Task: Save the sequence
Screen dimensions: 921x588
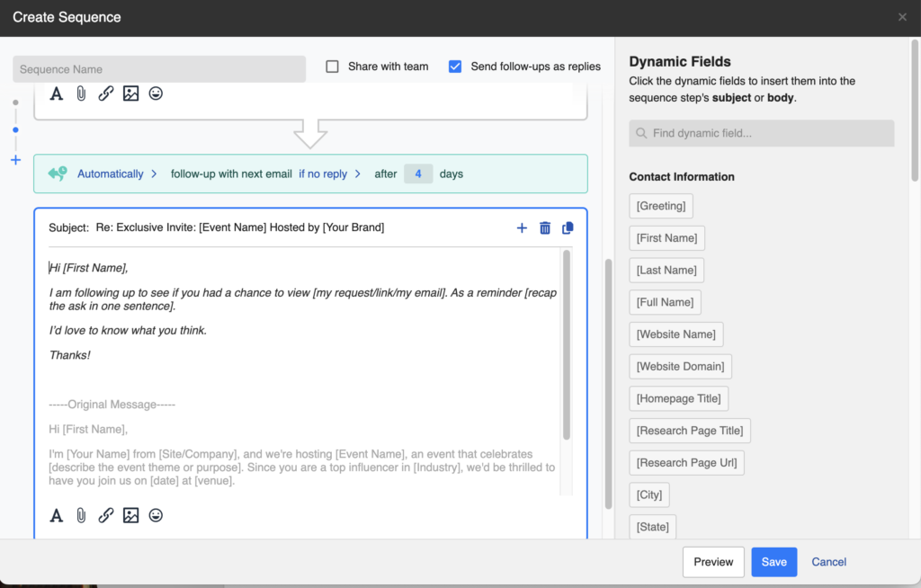Action: [x=774, y=561]
